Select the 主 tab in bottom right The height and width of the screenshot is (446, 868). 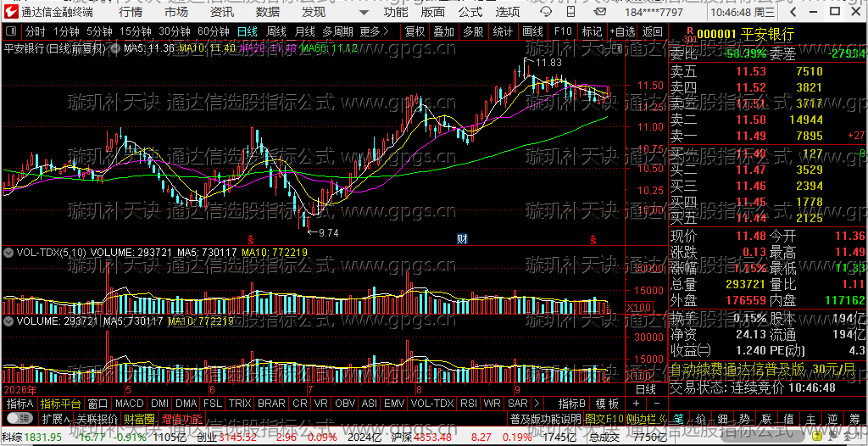click(x=810, y=417)
